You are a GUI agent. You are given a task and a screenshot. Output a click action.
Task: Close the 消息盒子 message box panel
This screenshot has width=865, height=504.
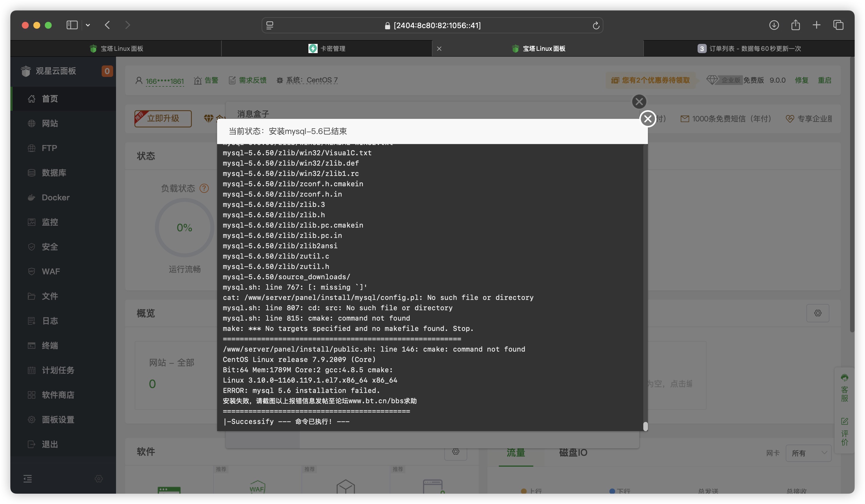click(639, 102)
